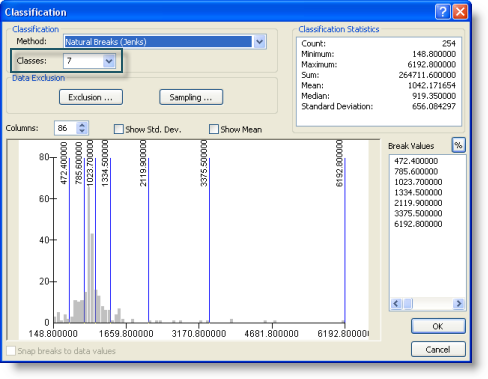Decrease the Columns spinner value
This screenshot has height=379, width=488.
pos(82,131)
